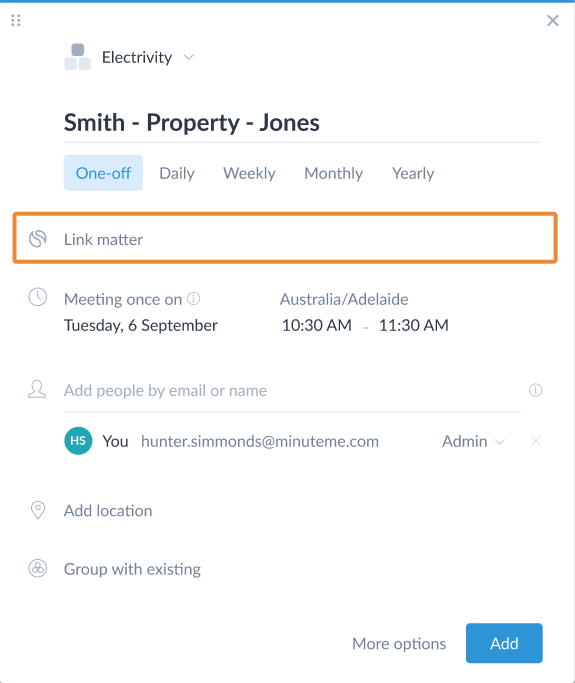
Task: Switch recurrence to Weekly
Action: point(249,173)
